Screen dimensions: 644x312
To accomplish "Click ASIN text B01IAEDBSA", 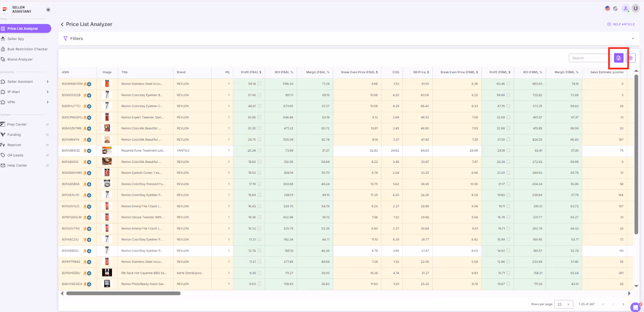I will (71, 184).
